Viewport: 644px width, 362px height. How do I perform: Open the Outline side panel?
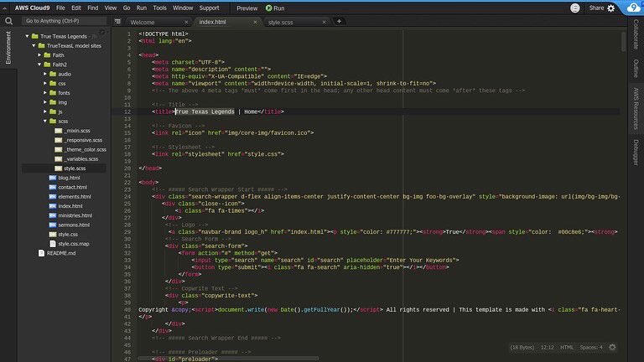click(x=636, y=68)
